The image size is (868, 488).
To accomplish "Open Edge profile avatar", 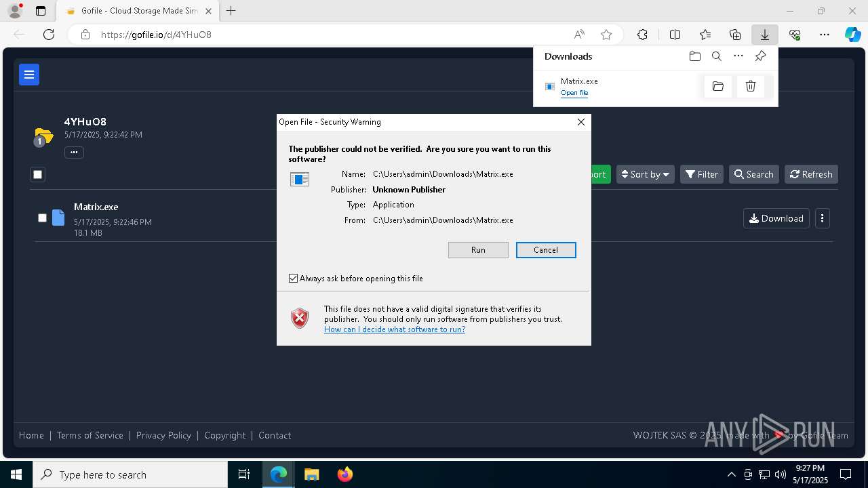I will pos(14,11).
